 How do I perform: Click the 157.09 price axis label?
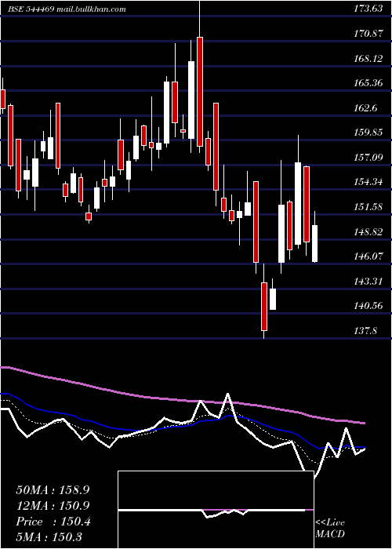pos(368,158)
